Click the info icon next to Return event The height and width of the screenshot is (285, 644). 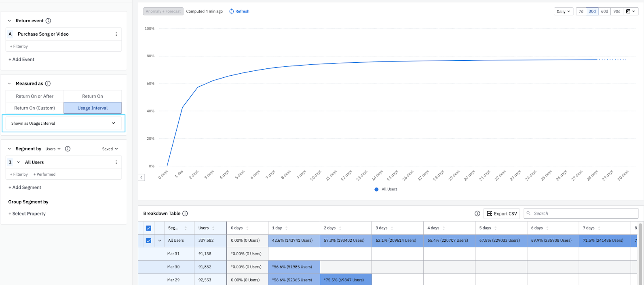tap(49, 21)
